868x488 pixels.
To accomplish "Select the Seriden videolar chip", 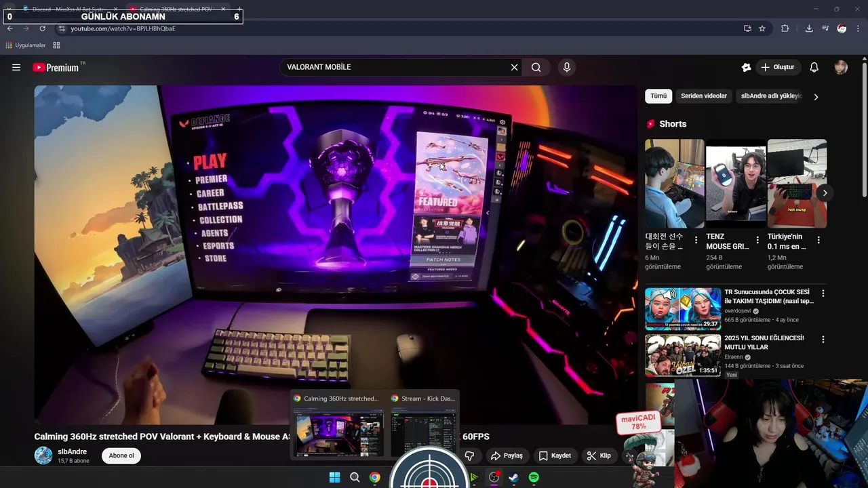I will click(x=704, y=96).
